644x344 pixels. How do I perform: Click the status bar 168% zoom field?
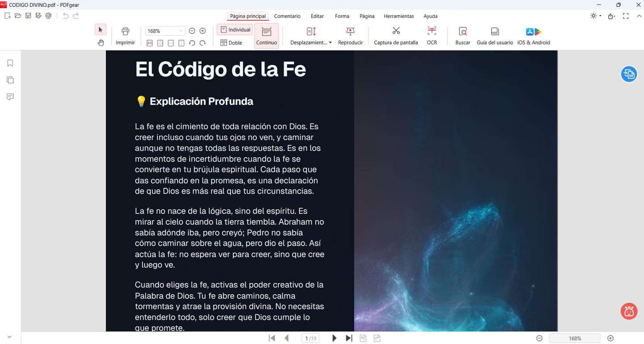tap(575, 338)
